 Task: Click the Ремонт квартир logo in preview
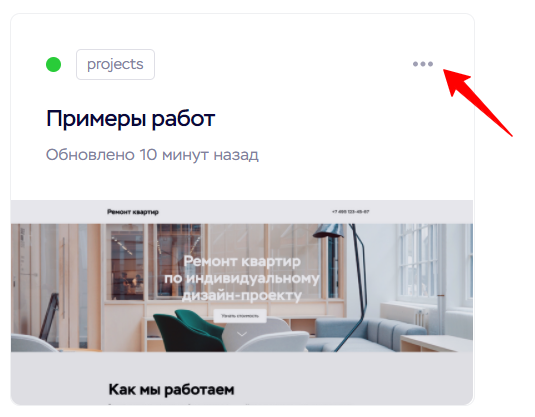click(x=133, y=212)
